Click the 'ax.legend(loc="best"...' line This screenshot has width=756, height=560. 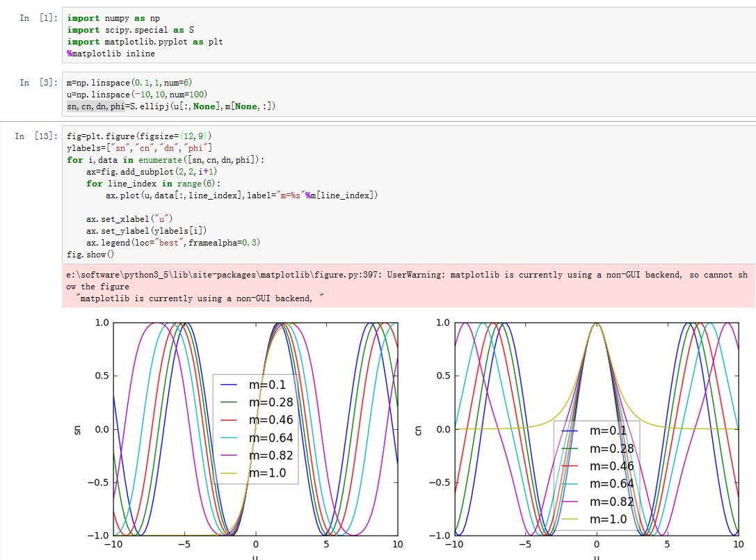click(x=173, y=243)
